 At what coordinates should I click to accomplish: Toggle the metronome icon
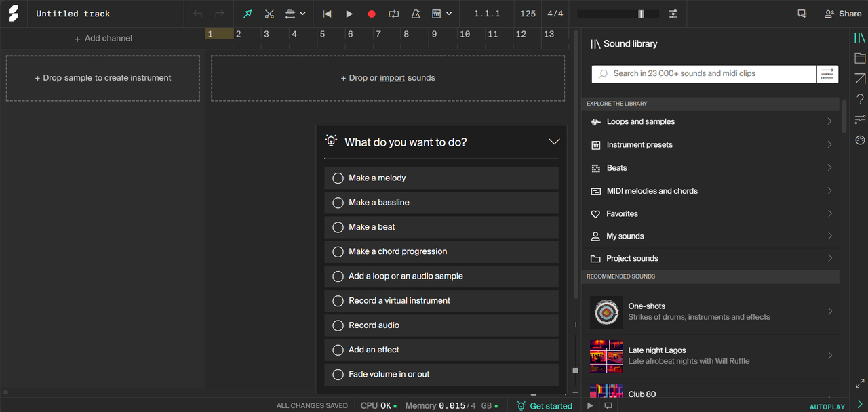click(x=416, y=14)
